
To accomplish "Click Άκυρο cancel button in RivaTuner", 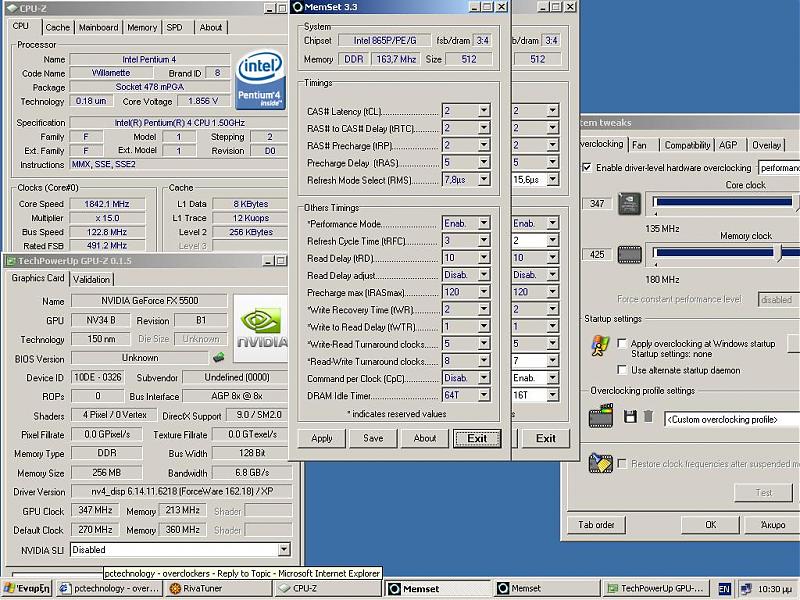I will 772,524.
